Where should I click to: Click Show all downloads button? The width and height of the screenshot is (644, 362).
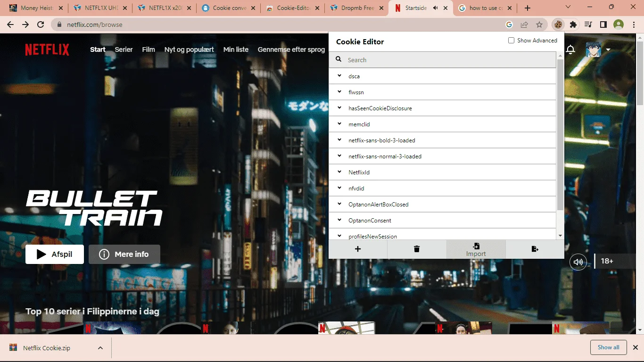tap(609, 347)
